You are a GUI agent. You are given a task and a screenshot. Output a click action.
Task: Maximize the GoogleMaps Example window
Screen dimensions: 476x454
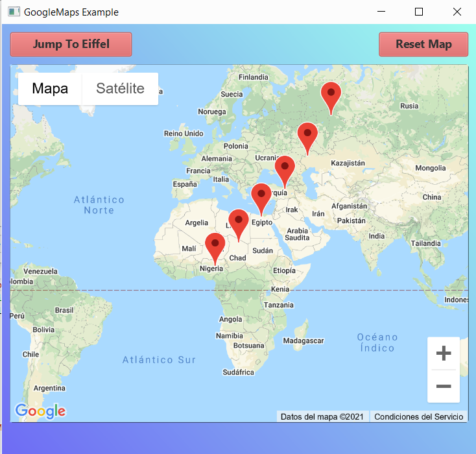coord(419,12)
